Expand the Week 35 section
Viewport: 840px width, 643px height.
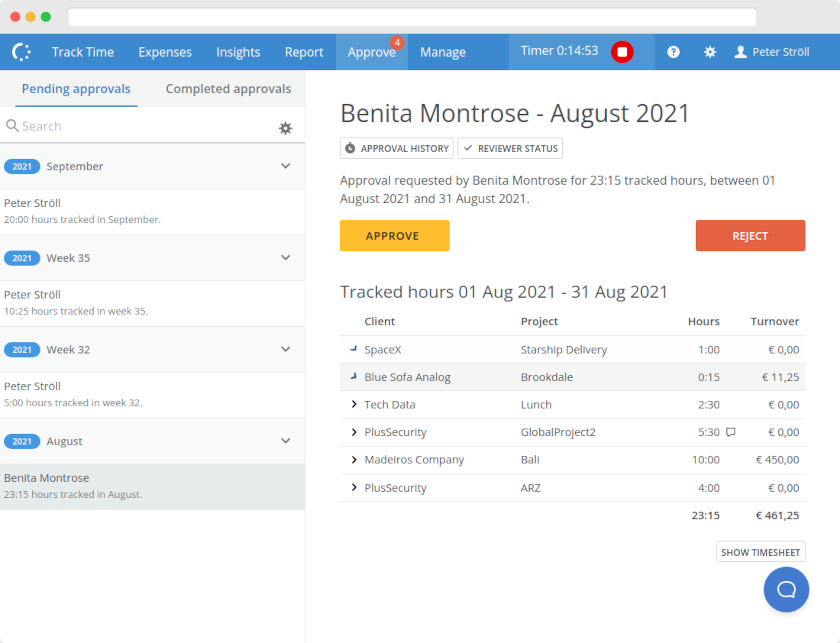coord(285,257)
